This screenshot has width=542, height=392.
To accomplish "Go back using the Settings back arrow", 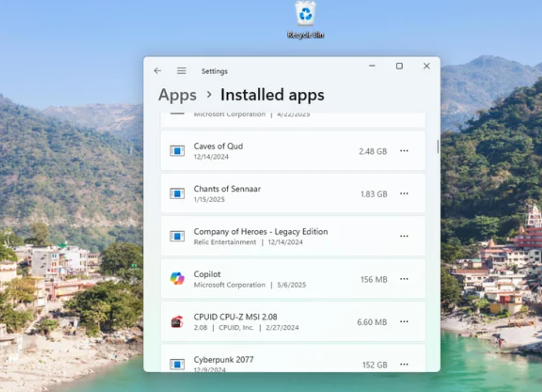I will [157, 71].
